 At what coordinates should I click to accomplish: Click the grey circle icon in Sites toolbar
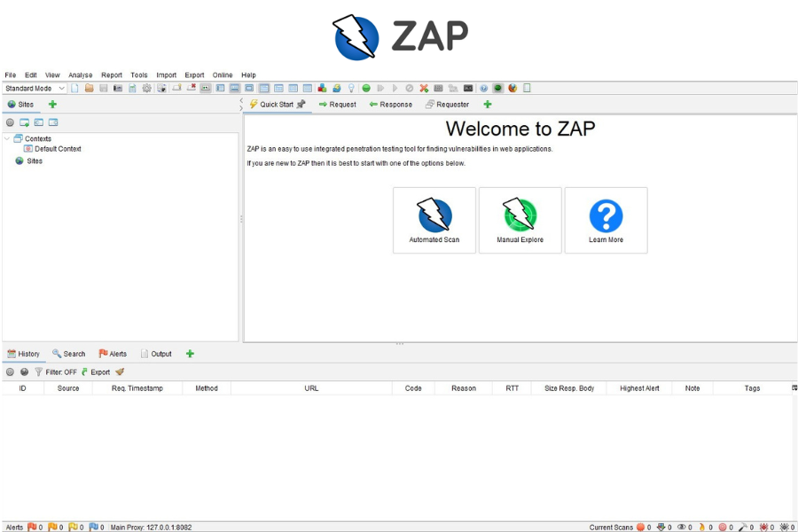(x=10, y=122)
